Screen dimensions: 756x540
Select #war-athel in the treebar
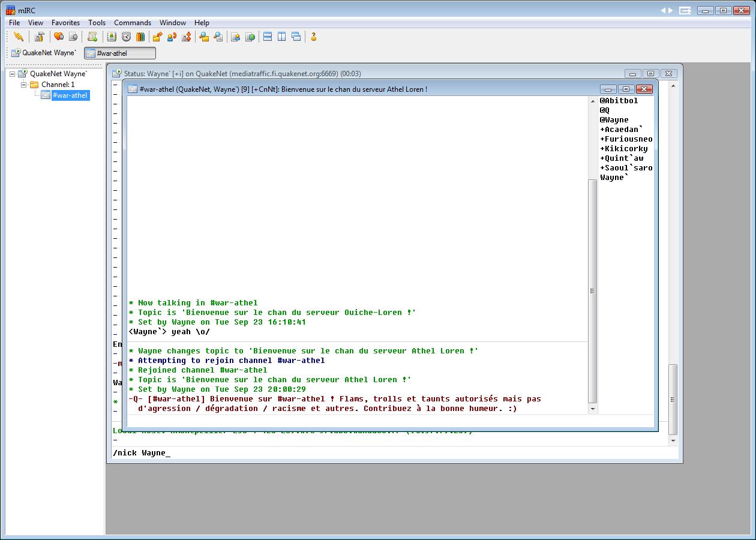click(70, 95)
